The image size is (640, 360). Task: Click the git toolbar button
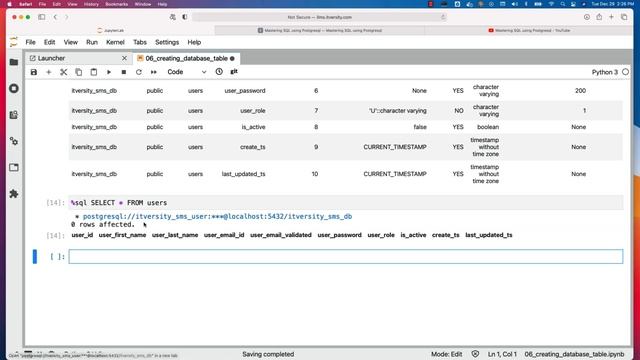pyautogui.click(x=234, y=72)
